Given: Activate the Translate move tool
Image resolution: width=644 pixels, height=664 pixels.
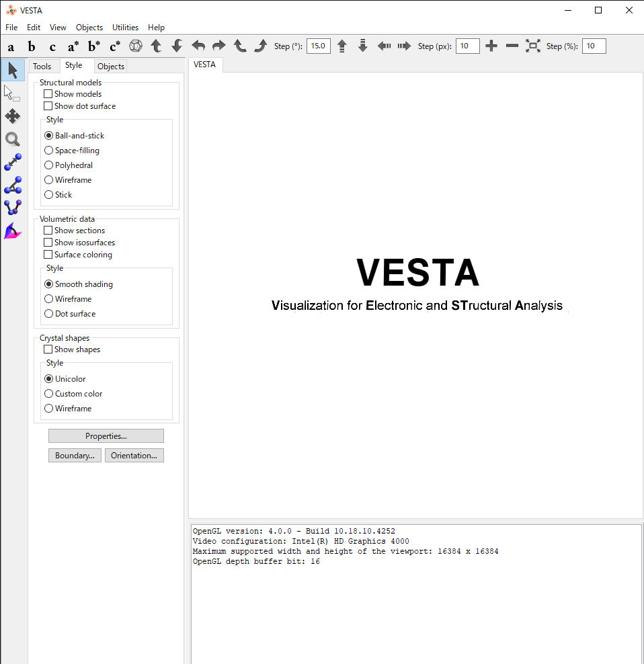Looking at the screenshot, I should pyautogui.click(x=13, y=116).
